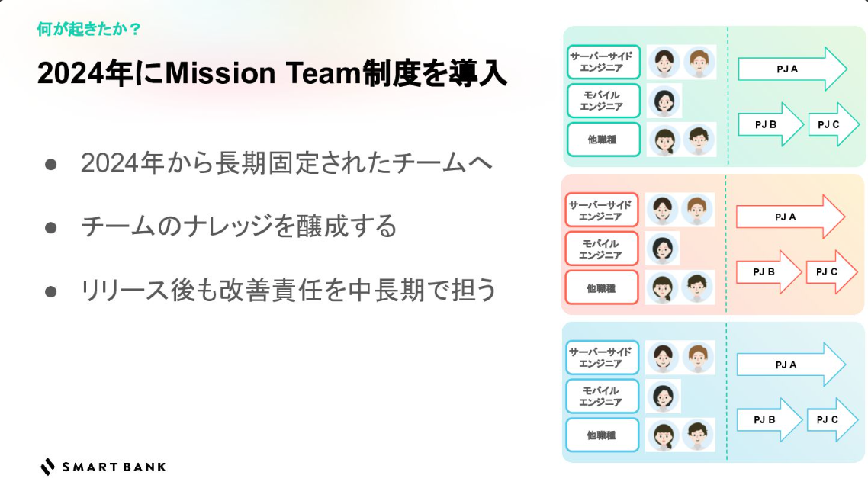
Task: Select the brown-haired server-side avatar in blue team
Action: (x=697, y=357)
